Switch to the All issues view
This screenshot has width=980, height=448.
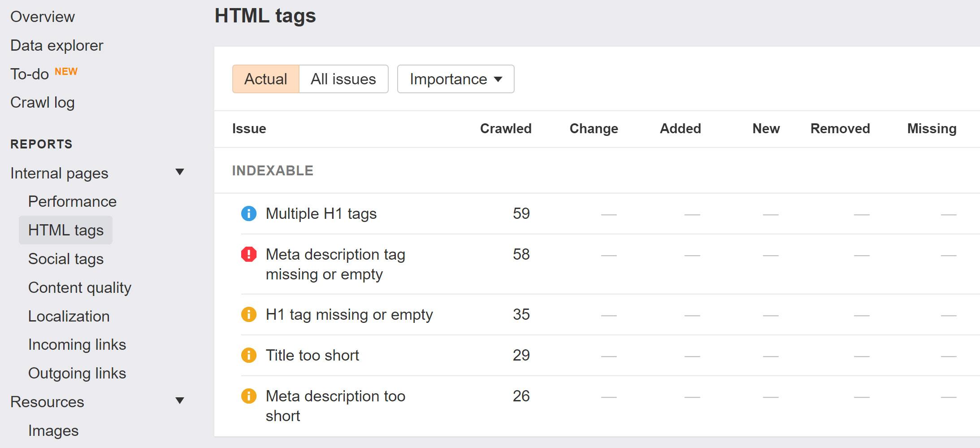pos(343,79)
